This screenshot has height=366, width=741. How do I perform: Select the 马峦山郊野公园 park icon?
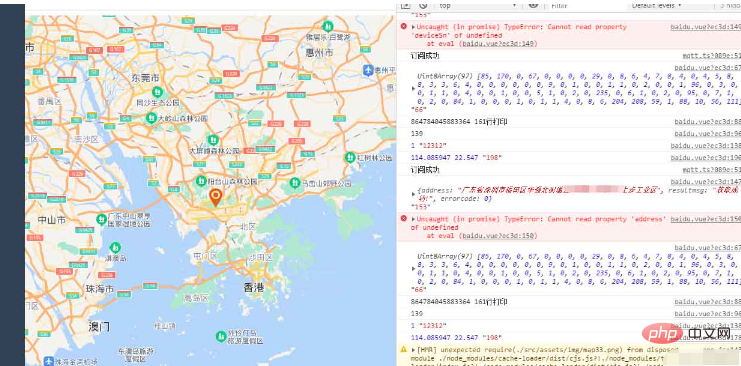pos(295,182)
